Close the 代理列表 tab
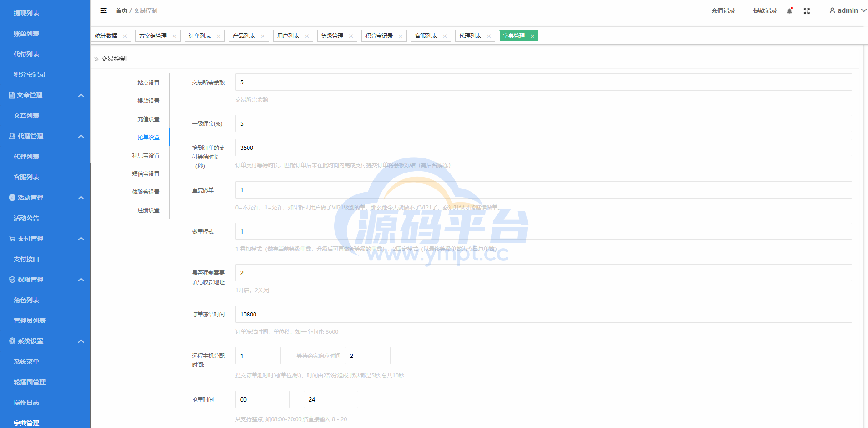868x428 pixels. (x=489, y=36)
